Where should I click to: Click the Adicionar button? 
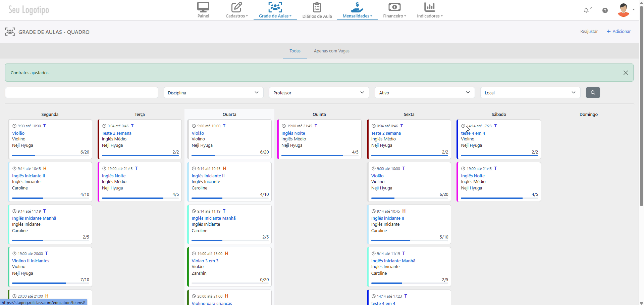(x=619, y=32)
